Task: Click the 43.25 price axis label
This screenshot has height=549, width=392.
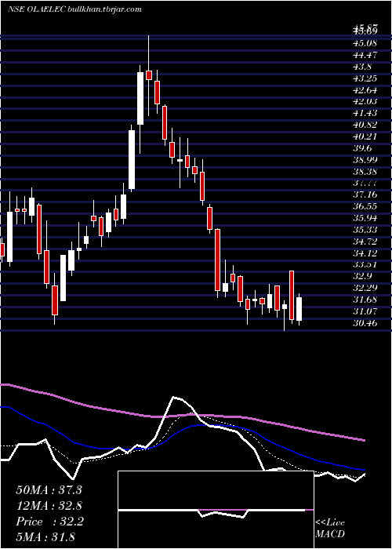Action: click(366, 78)
